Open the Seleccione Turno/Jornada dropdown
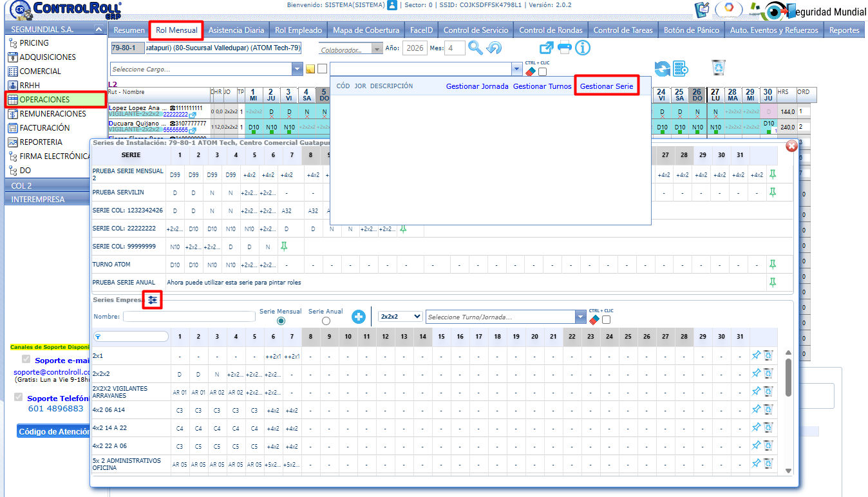Viewport: 868px width, 497px height. tap(581, 317)
